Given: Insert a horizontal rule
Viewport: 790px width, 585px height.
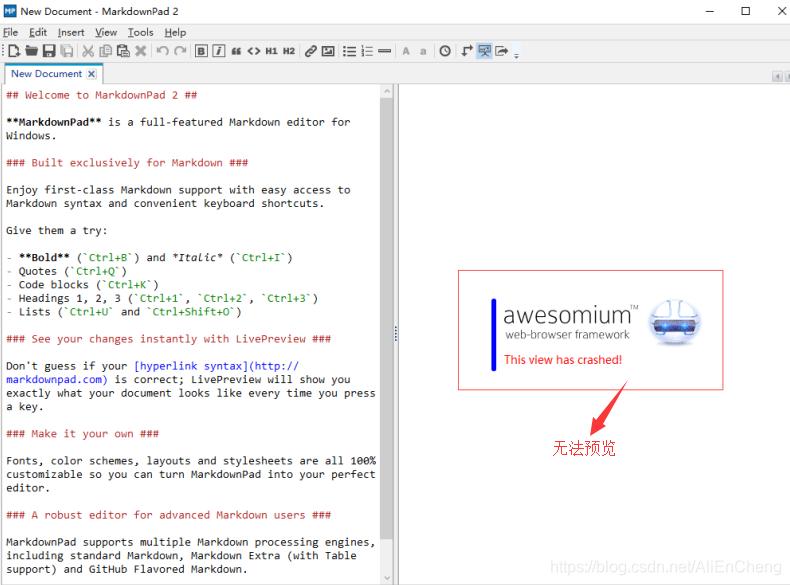Looking at the screenshot, I should [384, 51].
